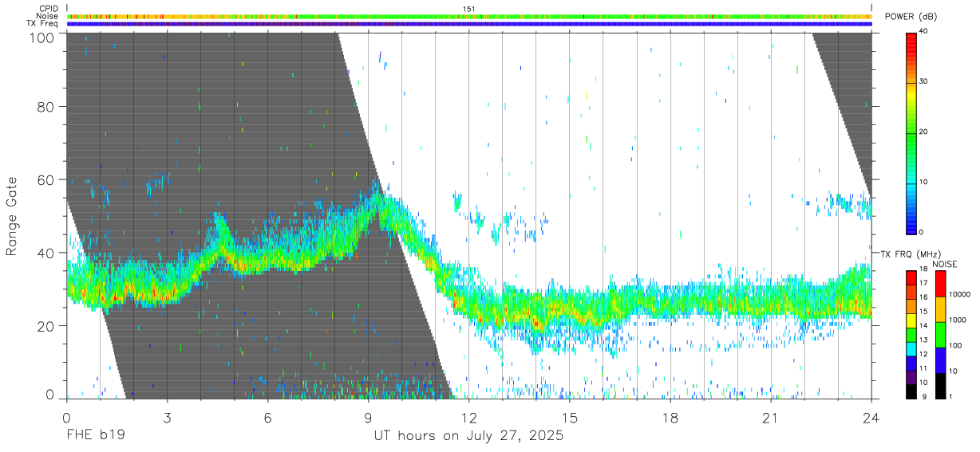The width and height of the screenshot is (980, 452).
Task: Click the Range Gate axis title
Action: (x=12, y=216)
